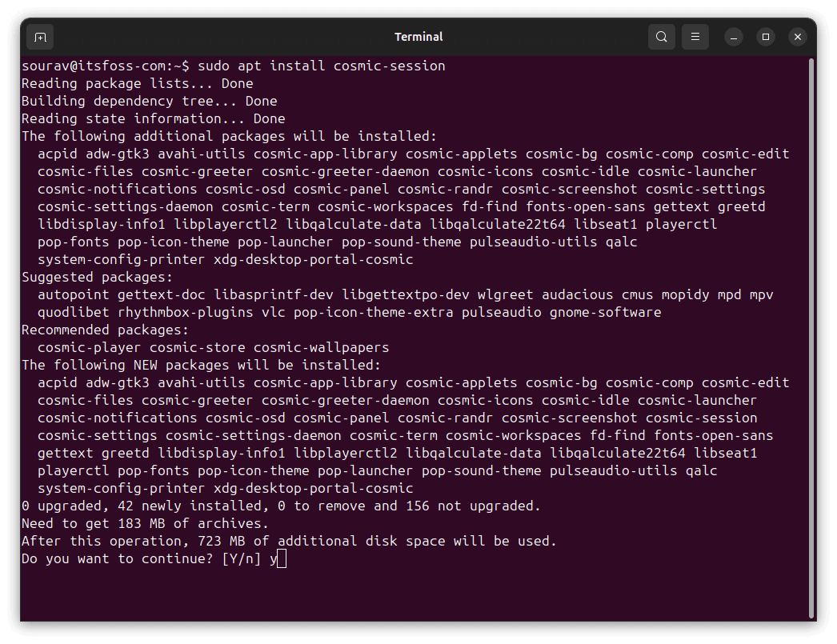Click the terminal's vertical scrollbar
Viewport: 837px width, 644px height.
tap(811, 336)
